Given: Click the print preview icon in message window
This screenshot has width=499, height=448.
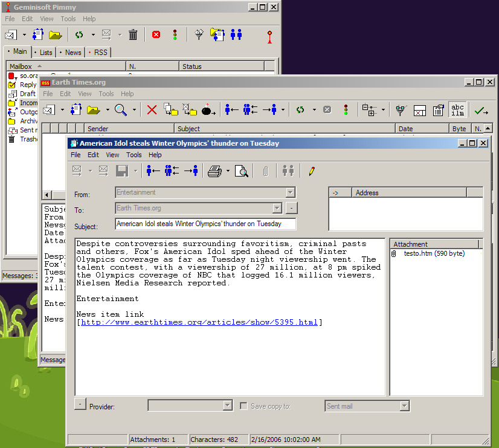Looking at the screenshot, I should (x=241, y=171).
